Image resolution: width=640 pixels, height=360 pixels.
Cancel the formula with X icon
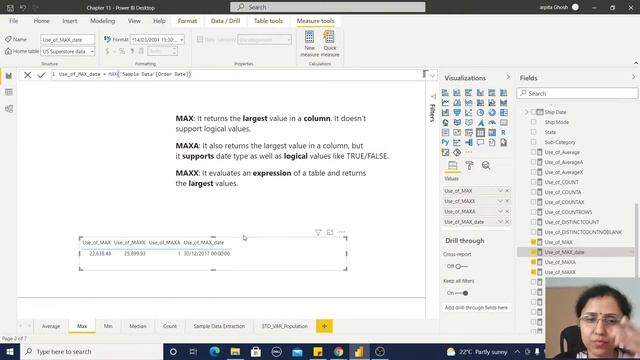[27, 75]
